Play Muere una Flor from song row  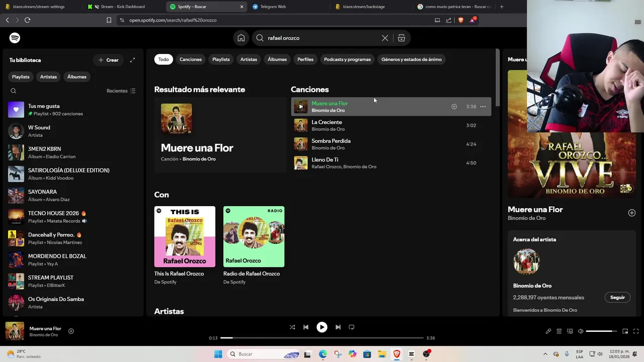[301, 107]
